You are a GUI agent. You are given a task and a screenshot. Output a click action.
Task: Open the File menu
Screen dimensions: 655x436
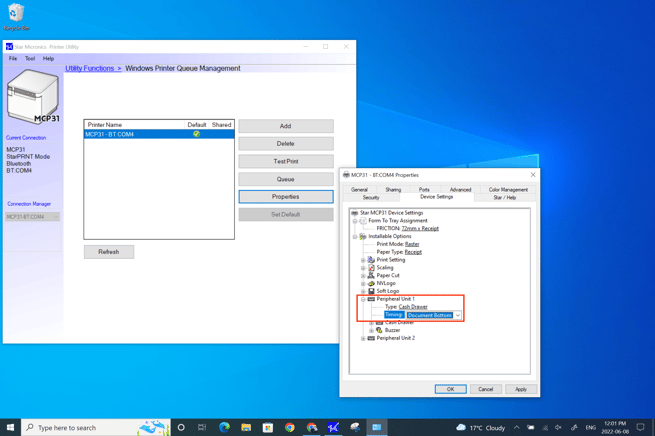(13, 58)
